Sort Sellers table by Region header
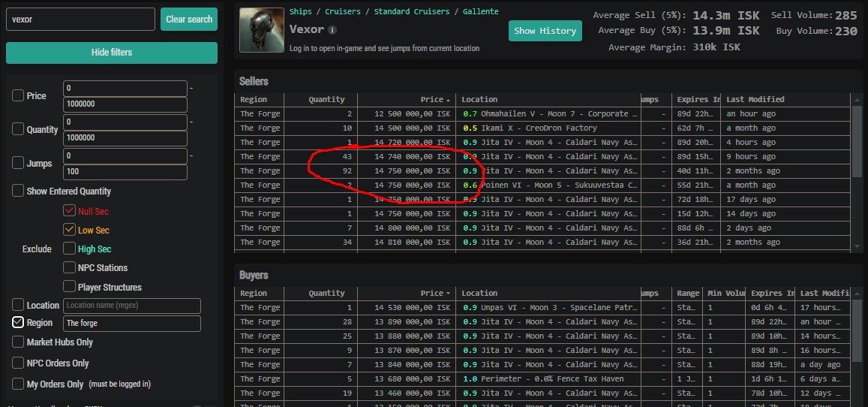The image size is (868, 407). (x=259, y=100)
